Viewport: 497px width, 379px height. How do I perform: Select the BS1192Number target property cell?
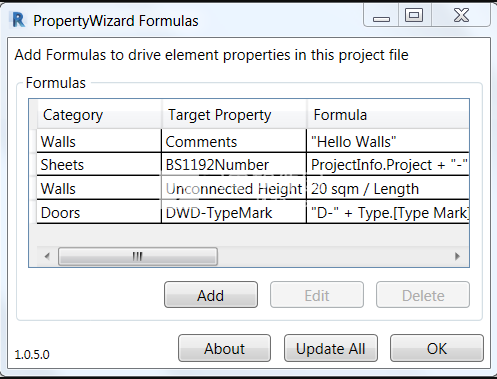click(234, 165)
